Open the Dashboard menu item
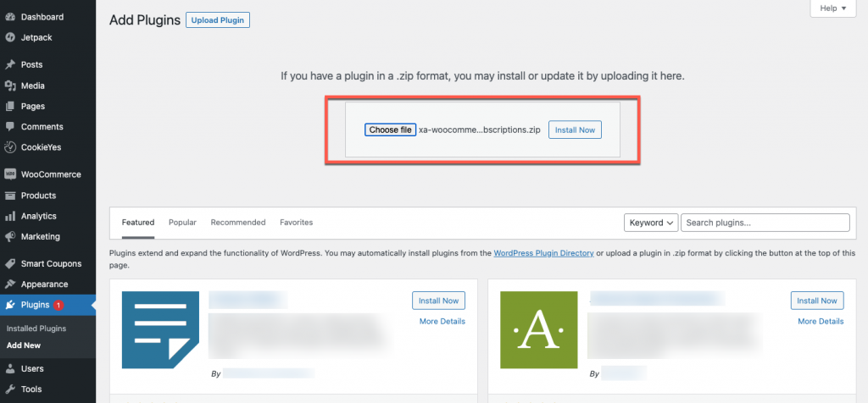This screenshot has width=868, height=403. (42, 17)
